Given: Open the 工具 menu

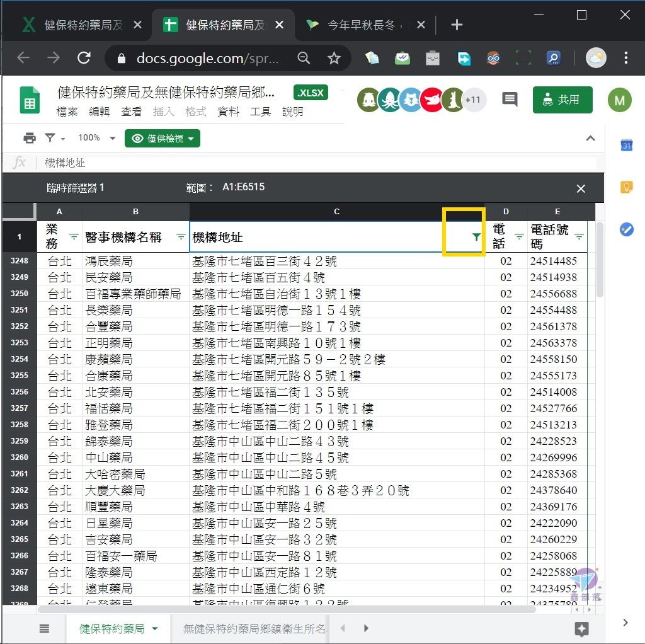Looking at the screenshot, I should (260, 112).
